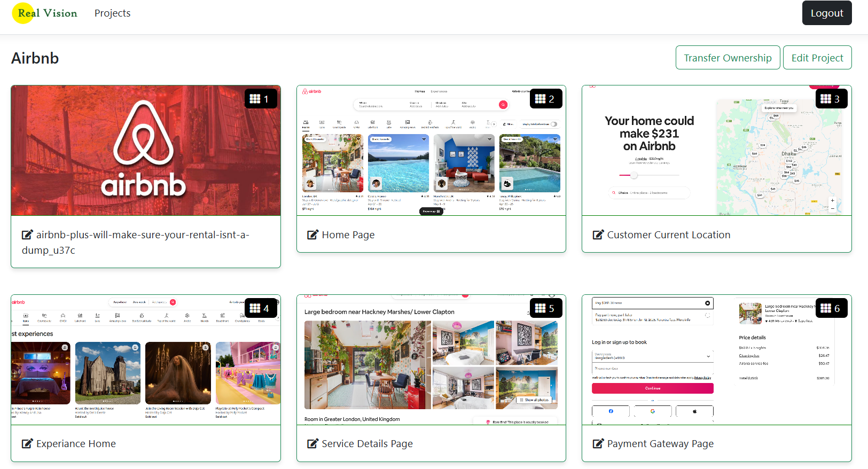The image size is (868, 469).
Task: Click edit icon beside Payment Gateway Page
Action: (x=598, y=443)
